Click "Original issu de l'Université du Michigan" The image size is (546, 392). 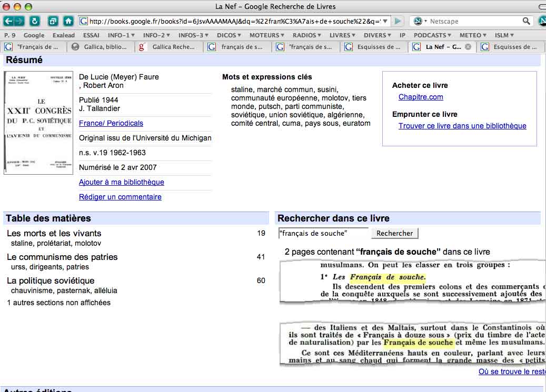coord(145,138)
